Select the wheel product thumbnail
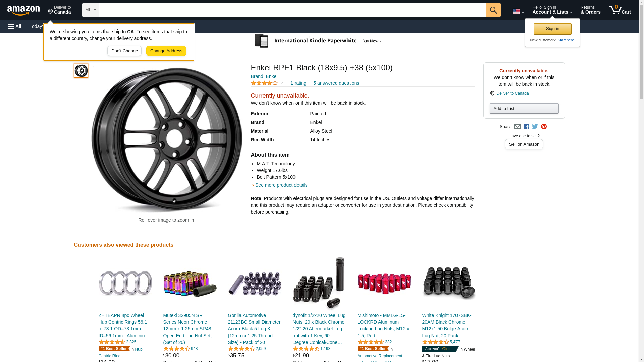The image size is (644, 362). 81,71
